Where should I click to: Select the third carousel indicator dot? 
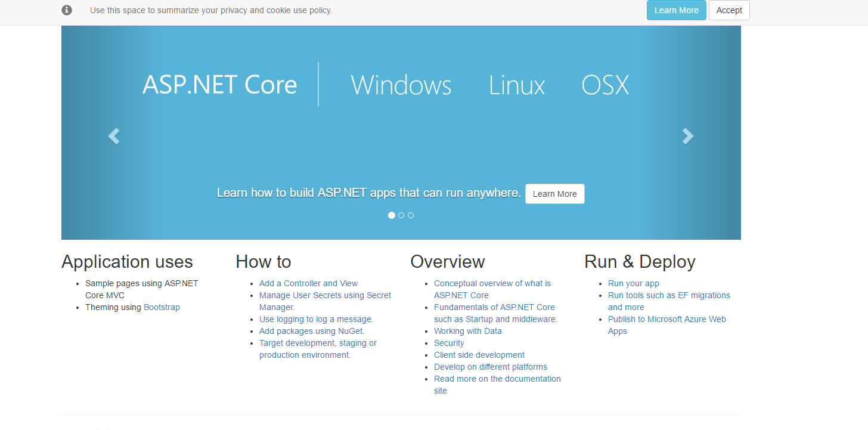point(411,215)
